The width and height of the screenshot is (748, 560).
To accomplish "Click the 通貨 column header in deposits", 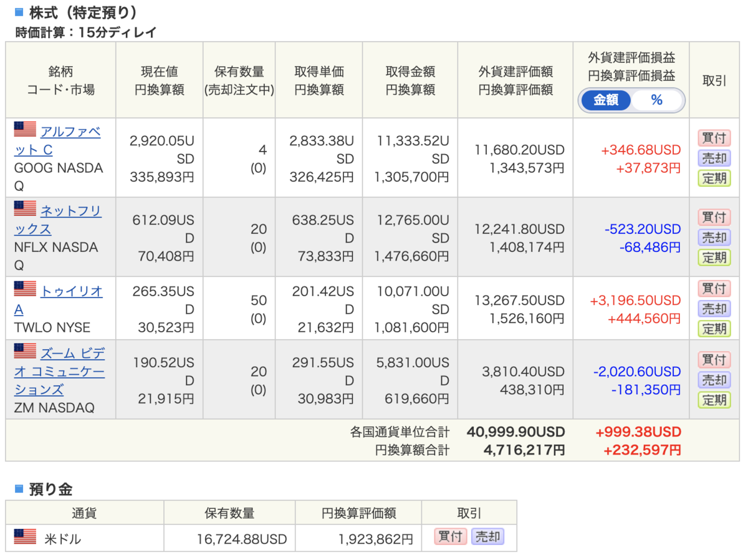I will click(x=84, y=513).
